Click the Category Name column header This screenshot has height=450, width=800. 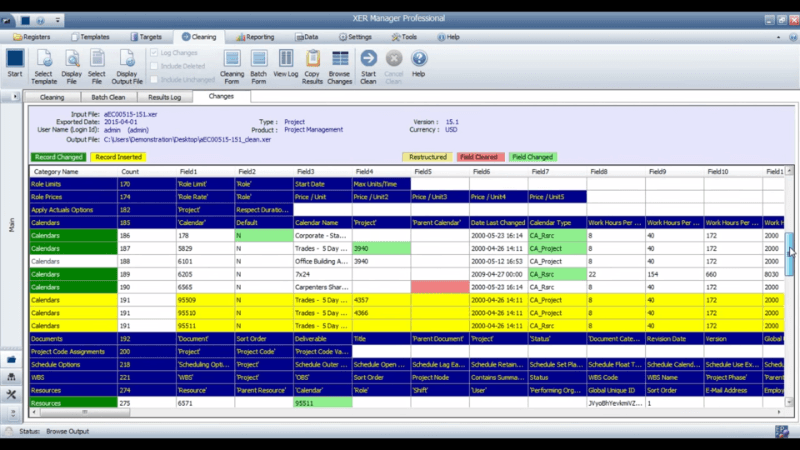coord(73,171)
